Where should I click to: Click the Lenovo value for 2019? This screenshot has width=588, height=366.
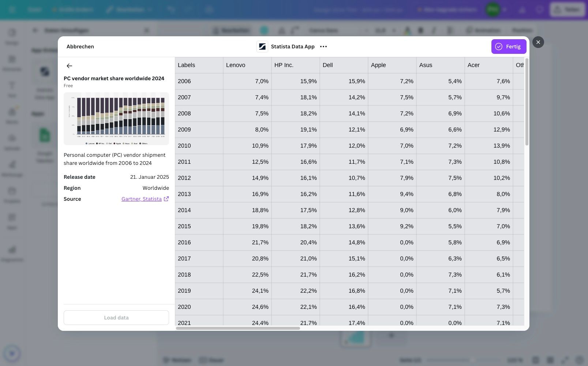coord(247,291)
